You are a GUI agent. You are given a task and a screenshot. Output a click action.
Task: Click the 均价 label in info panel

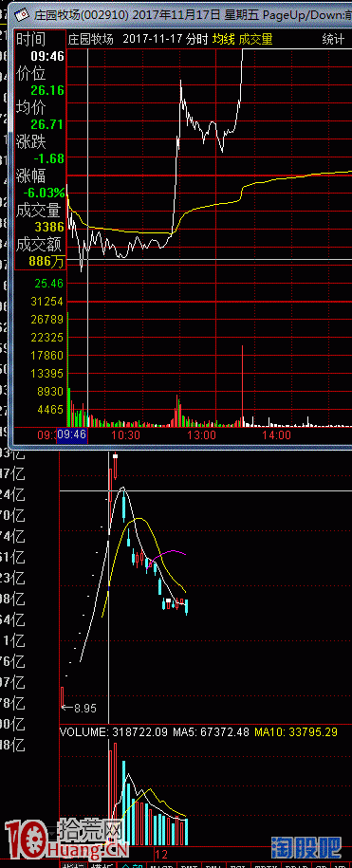[x=31, y=107]
